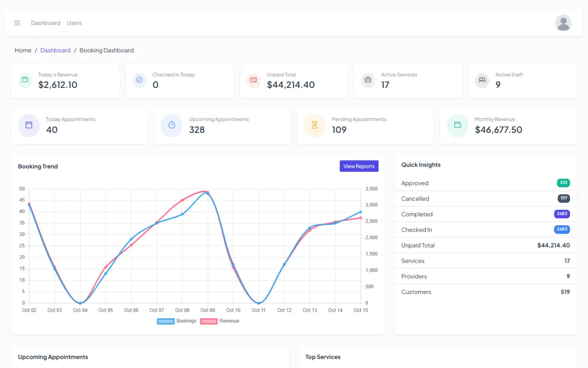Click Today Appointments calendar icon
Viewport: 588px width, 368px height.
tap(29, 125)
